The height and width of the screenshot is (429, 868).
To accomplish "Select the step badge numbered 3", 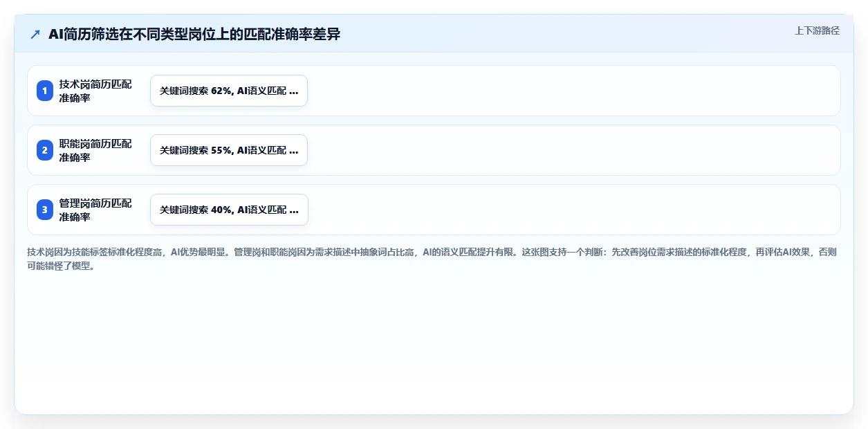I will [45, 210].
